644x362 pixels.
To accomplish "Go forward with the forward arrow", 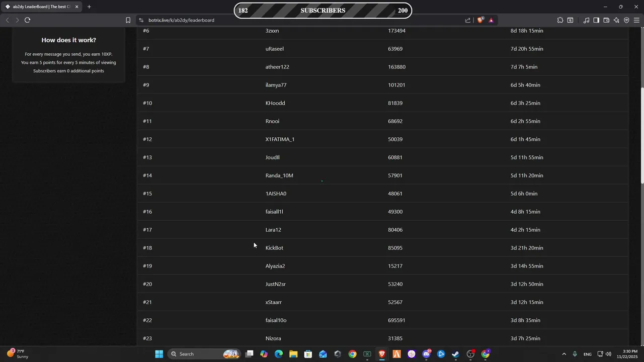I will [x=17, y=20].
